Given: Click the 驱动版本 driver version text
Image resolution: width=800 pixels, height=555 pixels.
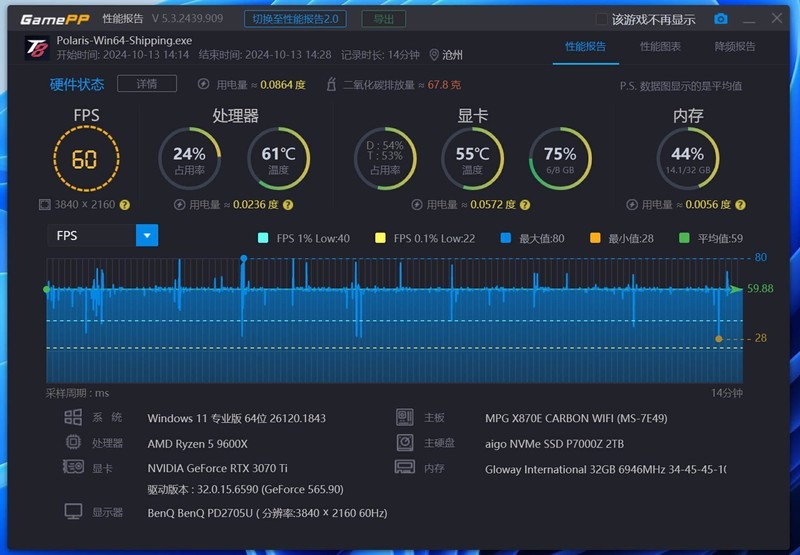Looking at the screenshot, I should pos(245,489).
